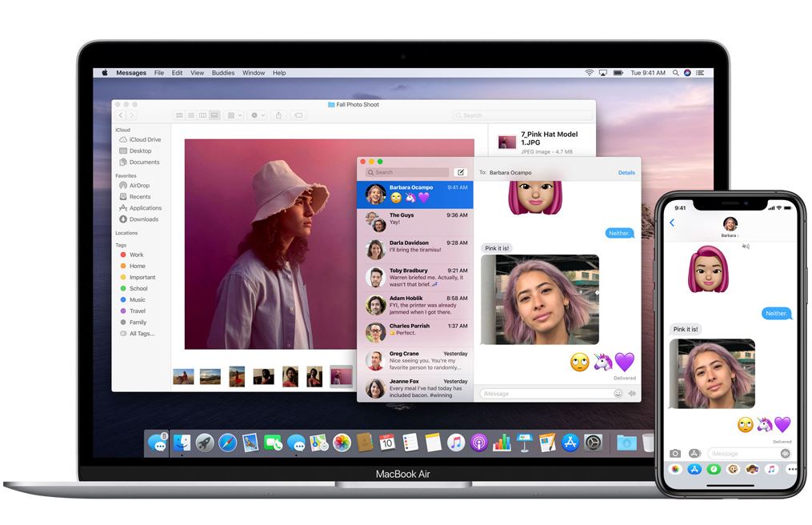Screen dimensions: 812x525
Task: Open Podcasts from the Dock
Action: pos(479,443)
